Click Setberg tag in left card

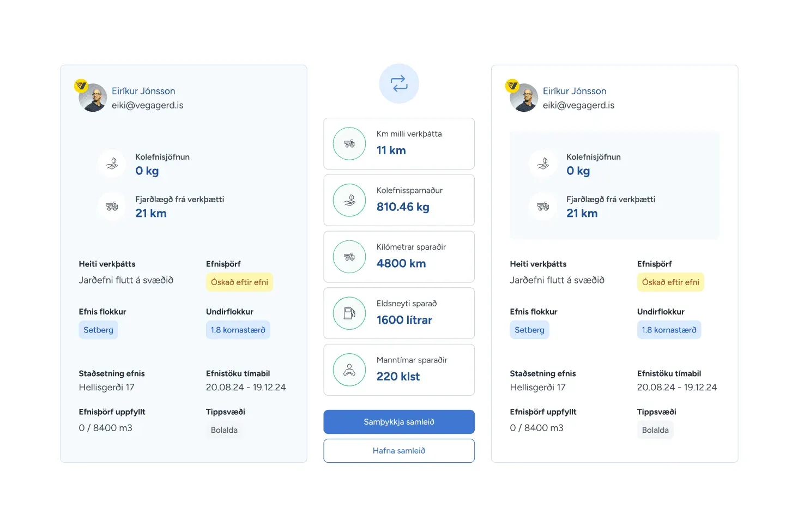[x=98, y=330]
